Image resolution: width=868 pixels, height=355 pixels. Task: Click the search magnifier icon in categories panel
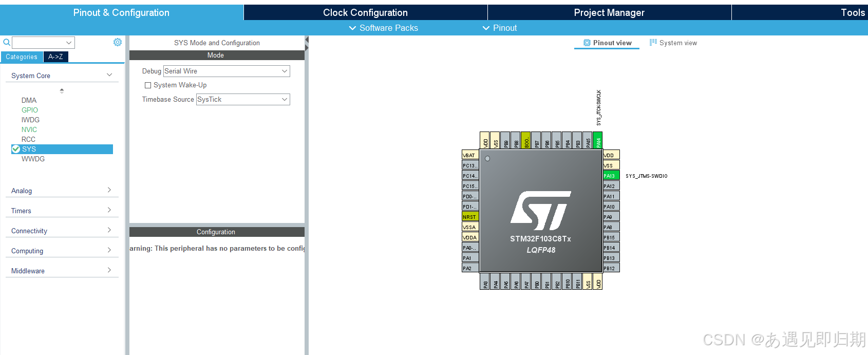[7, 43]
